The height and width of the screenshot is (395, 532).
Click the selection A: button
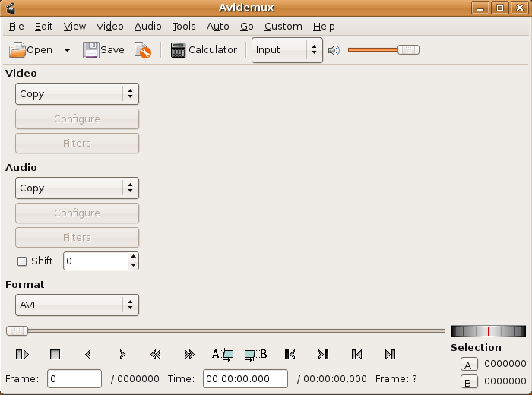(x=470, y=365)
